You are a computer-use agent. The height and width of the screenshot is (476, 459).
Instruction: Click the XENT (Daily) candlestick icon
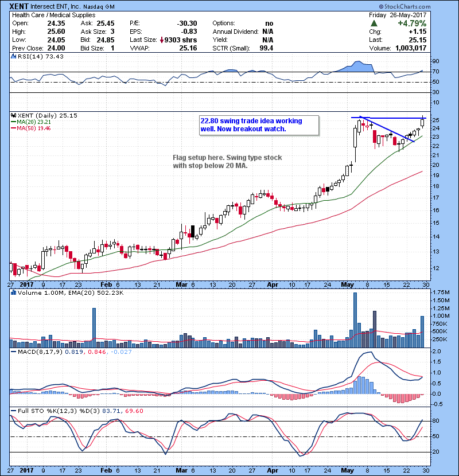coord(13,115)
